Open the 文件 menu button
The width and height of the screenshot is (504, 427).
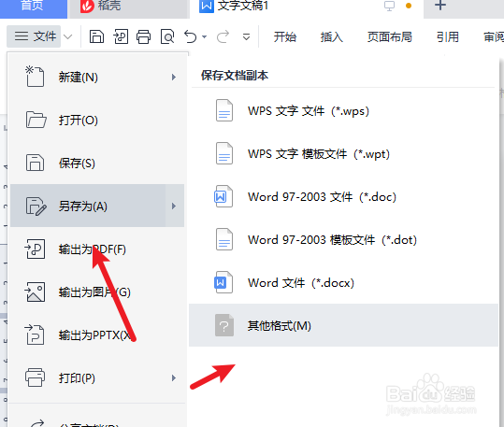(x=34, y=36)
